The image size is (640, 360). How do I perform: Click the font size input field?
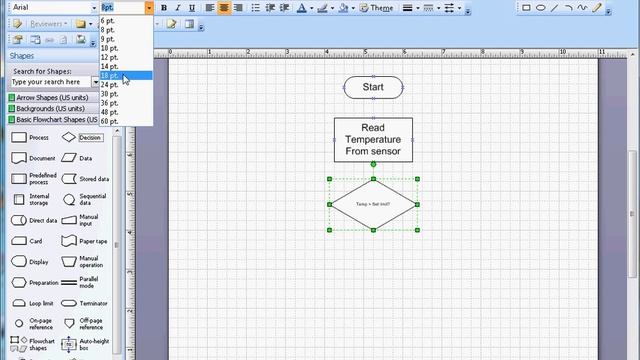[x=122, y=8]
